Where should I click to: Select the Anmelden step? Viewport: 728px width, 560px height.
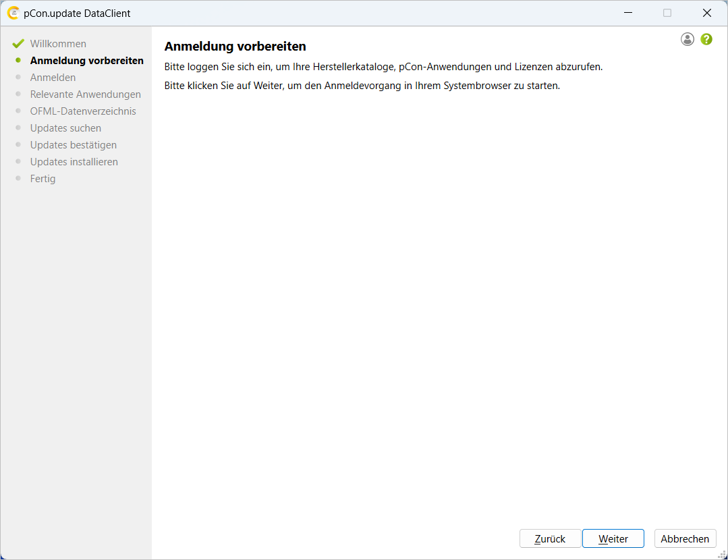click(x=53, y=78)
